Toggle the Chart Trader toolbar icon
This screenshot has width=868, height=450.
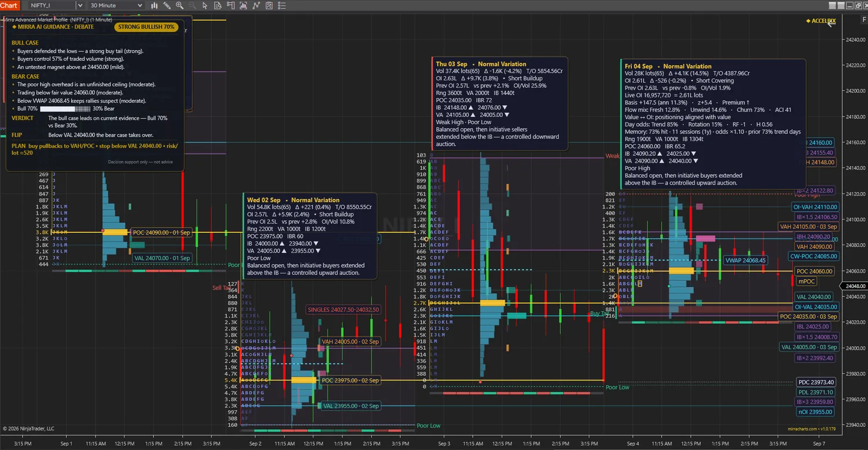coord(230,5)
